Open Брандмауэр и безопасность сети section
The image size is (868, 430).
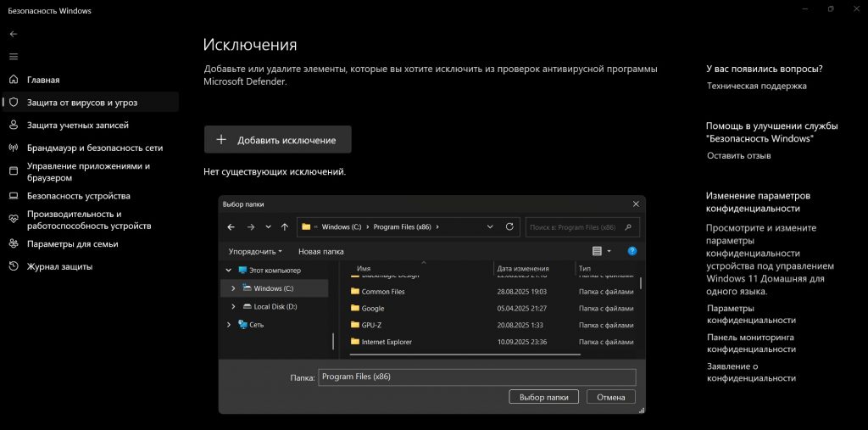94,148
